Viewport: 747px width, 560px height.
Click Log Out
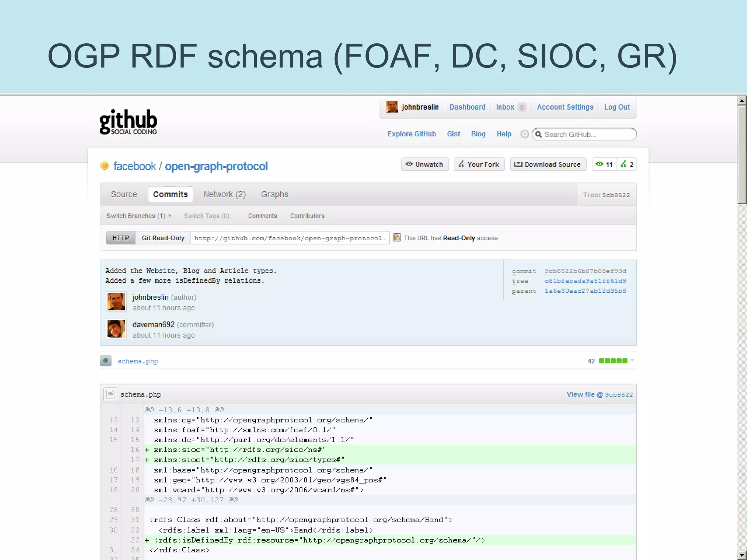coord(617,107)
